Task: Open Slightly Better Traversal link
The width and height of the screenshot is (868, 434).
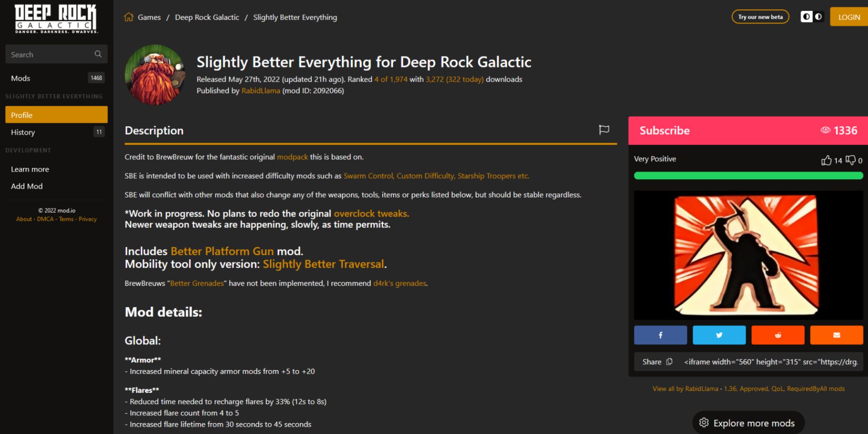Action: tap(323, 264)
